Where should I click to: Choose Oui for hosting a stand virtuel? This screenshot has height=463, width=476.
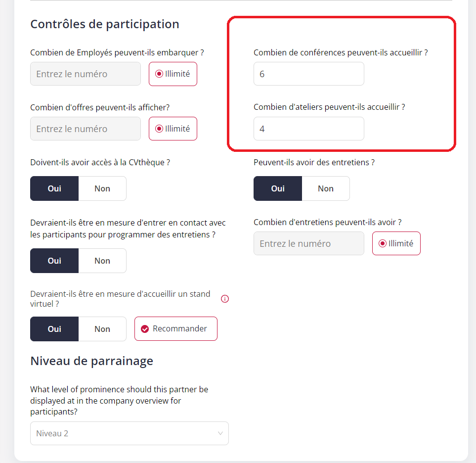click(54, 329)
